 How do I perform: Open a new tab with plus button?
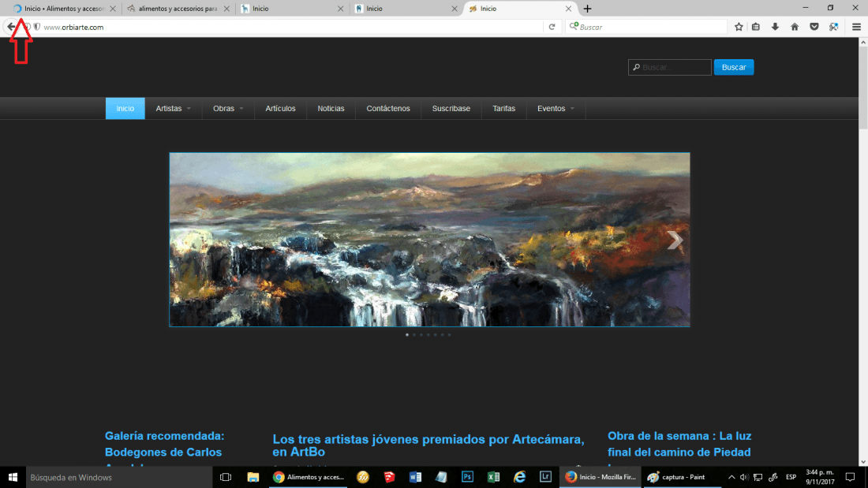click(587, 9)
